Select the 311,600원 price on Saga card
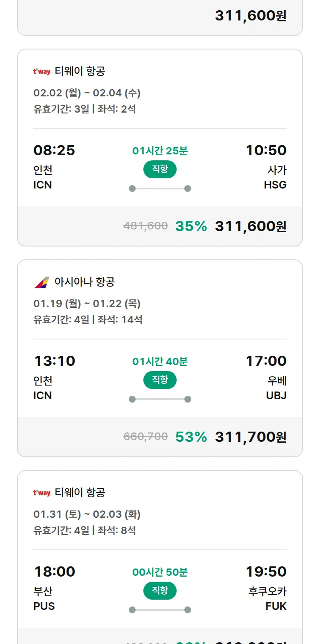 click(x=250, y=226)
